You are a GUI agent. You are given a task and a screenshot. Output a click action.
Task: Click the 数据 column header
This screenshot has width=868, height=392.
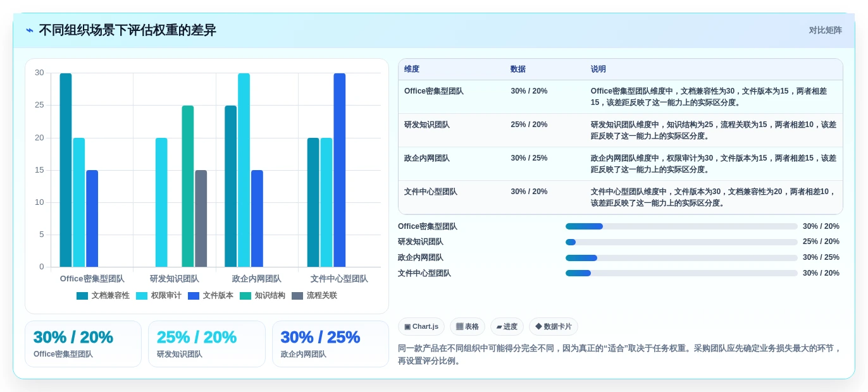518,70
